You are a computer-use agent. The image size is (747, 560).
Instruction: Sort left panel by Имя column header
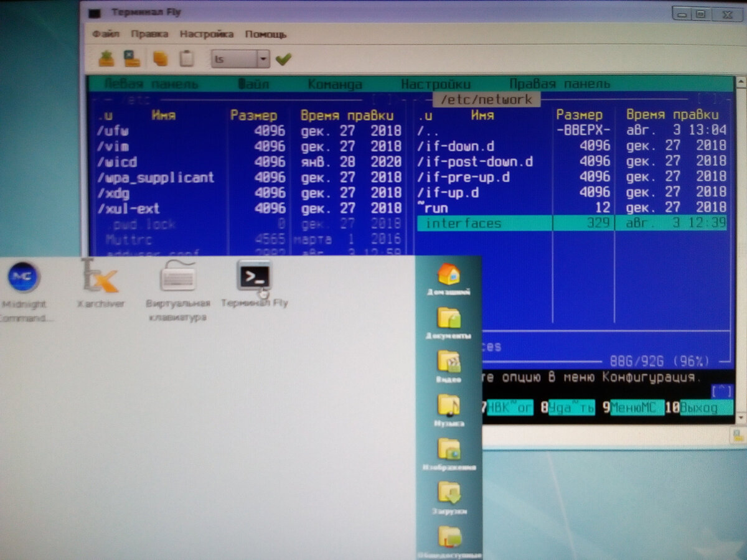click(163, 115)
